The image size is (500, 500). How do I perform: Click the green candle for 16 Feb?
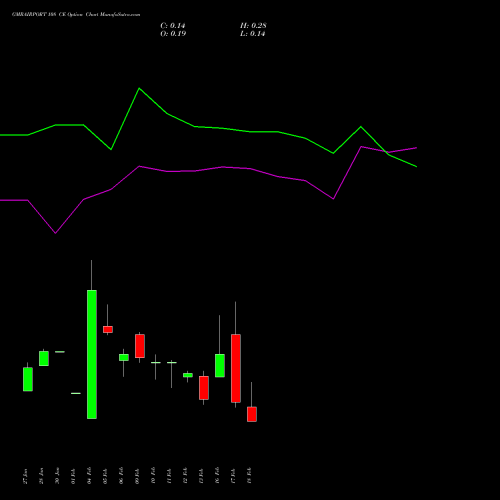pyautogui.click(x=220, y=366)
